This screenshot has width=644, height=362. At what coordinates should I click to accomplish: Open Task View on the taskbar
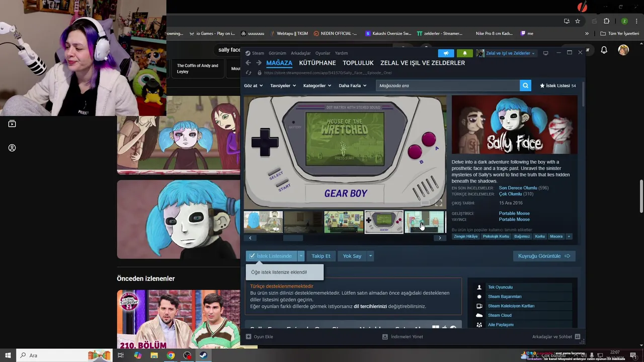pyautogui.click(x=121, y=355)
